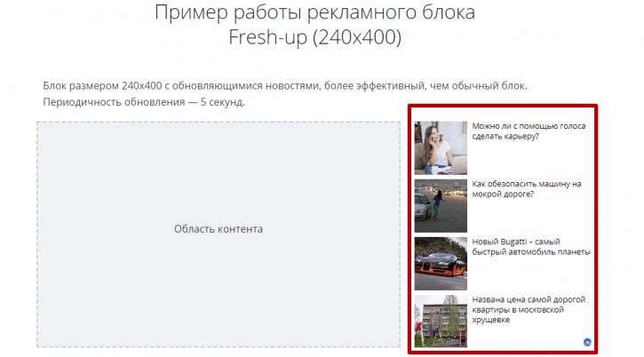The height and width of the screenshot is (357, 644).
Task: Click the 'Fresh-up (240x400)' heading line
Action: 314,37
